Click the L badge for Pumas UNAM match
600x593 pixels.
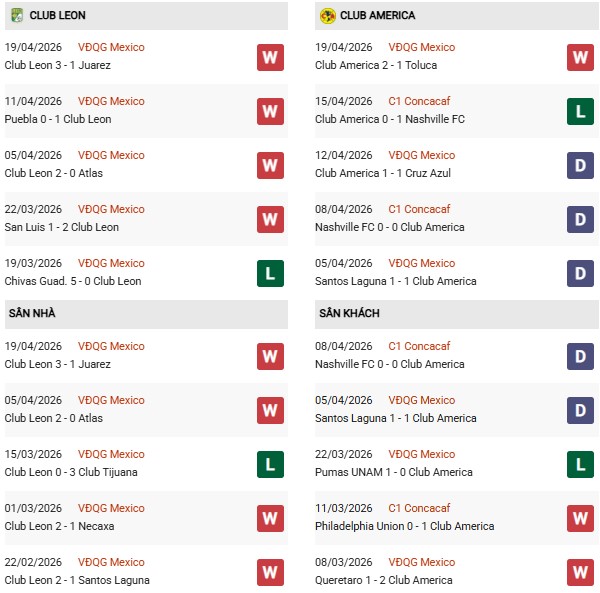(x=580, y=464)
